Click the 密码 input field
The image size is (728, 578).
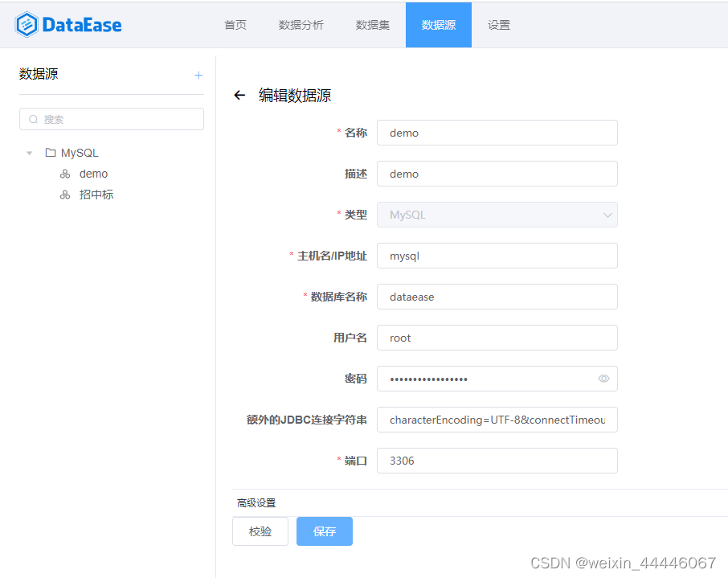click(x=497, y=379)
